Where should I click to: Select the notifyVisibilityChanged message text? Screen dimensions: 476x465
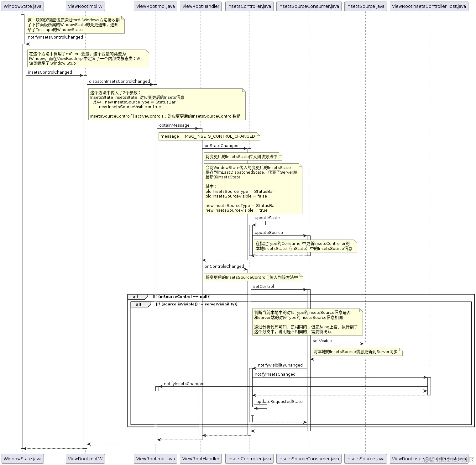point(280,365)
